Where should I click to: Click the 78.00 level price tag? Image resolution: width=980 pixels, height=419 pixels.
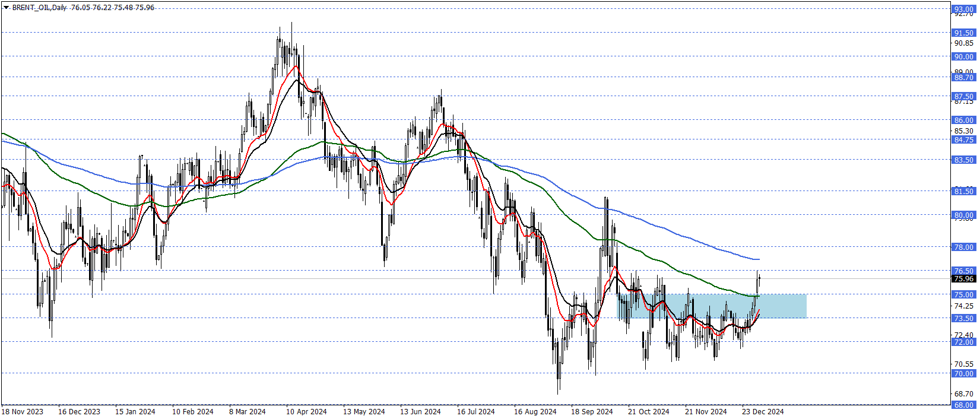pyautogui.click(x=963, y=247)
